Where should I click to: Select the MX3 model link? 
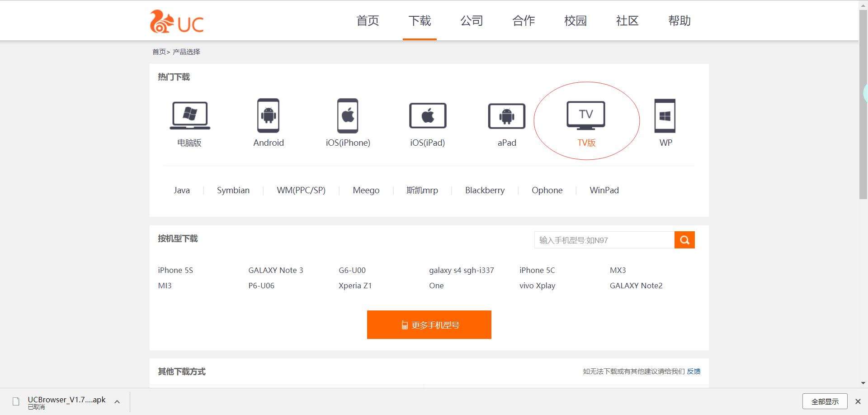[618, 270]
